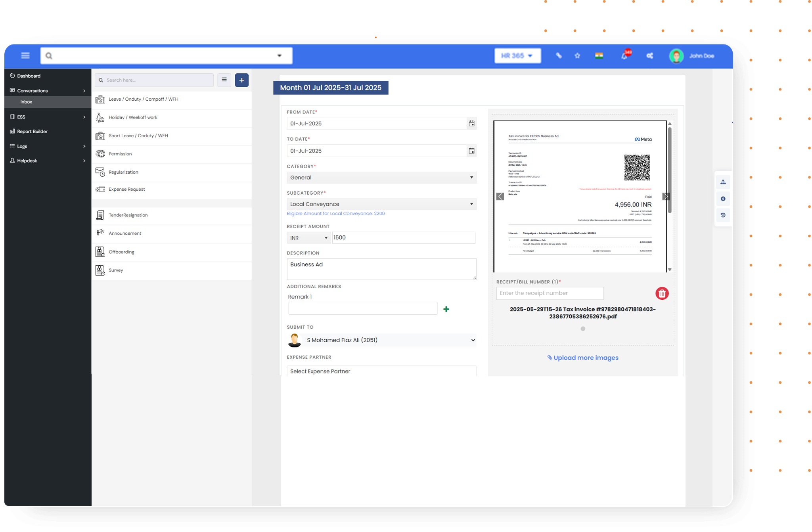Viewport: 812px width, 532px height.
Task: Open the Subcategory dropdown showing Local Conveyance
Action: click(x=381, y=204)
